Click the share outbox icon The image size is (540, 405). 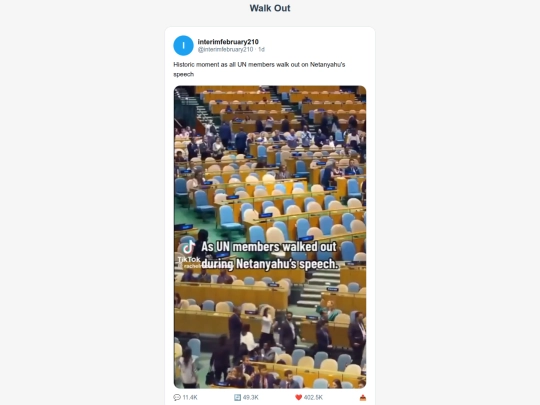[x=363, y=398]
